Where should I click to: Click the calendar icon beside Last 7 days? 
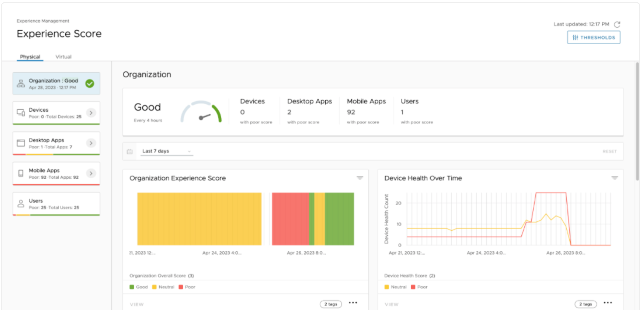[130, 151]
